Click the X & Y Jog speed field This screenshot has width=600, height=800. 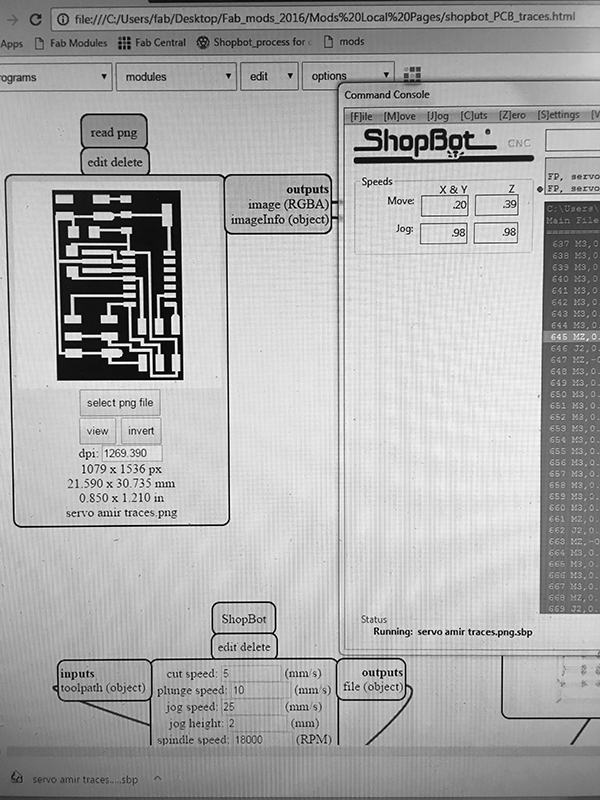coord(443,233)
